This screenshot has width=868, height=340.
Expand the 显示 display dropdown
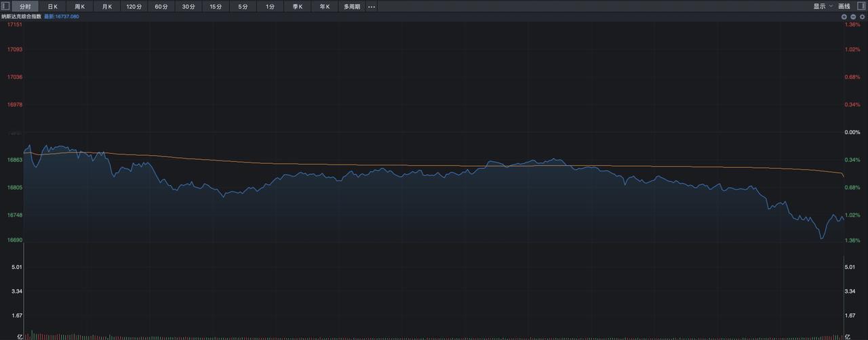823,7
